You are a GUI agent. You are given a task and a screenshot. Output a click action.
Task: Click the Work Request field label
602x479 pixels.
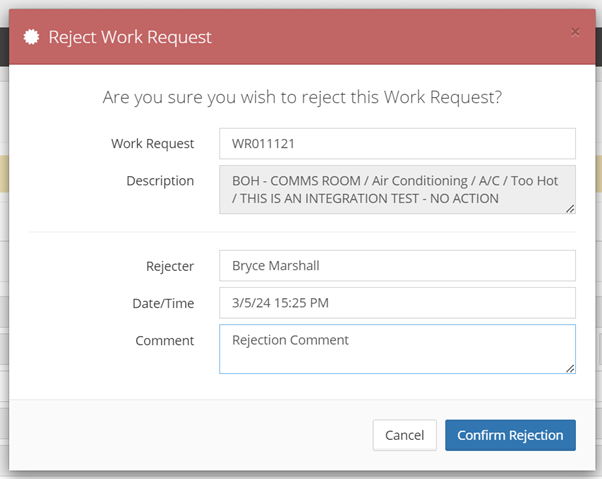coord(152,143)
